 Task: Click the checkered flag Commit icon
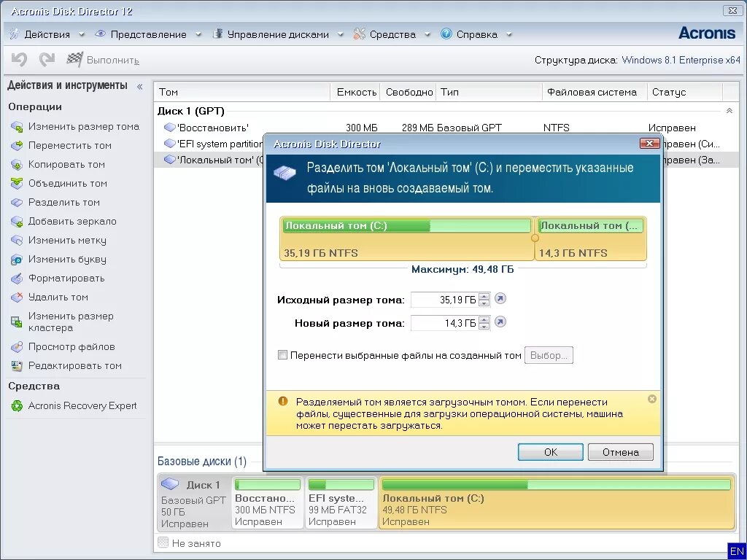click(74, 60)
